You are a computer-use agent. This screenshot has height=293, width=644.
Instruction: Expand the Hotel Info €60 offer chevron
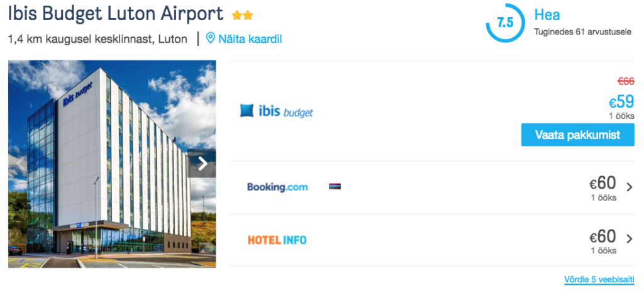point(630,239)
